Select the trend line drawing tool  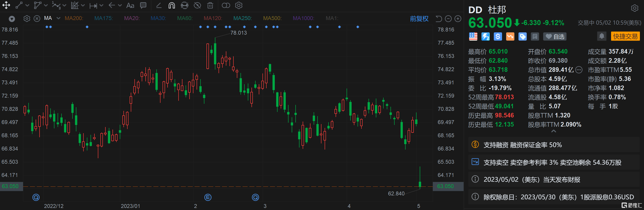(19, 5)
